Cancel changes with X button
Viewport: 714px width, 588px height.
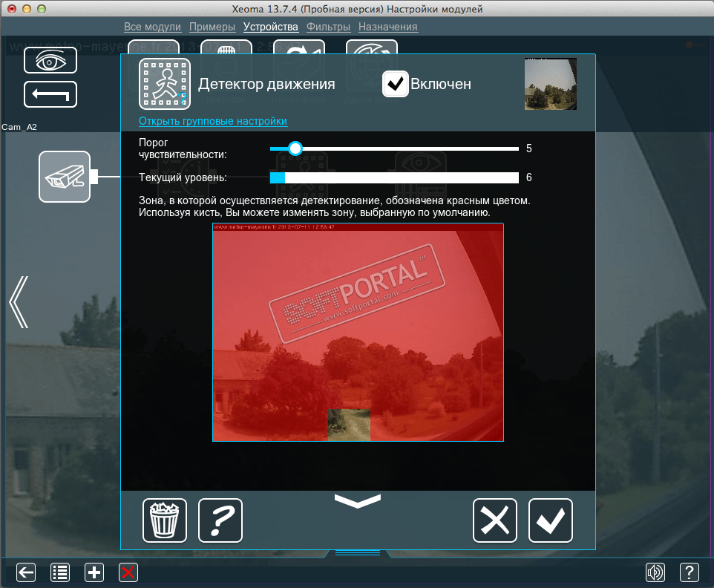[x=495, y=520]
